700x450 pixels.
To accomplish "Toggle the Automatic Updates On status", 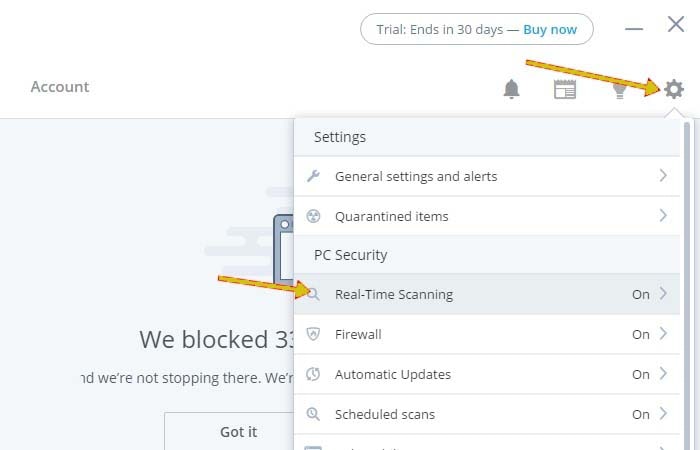I will (641, 374).
